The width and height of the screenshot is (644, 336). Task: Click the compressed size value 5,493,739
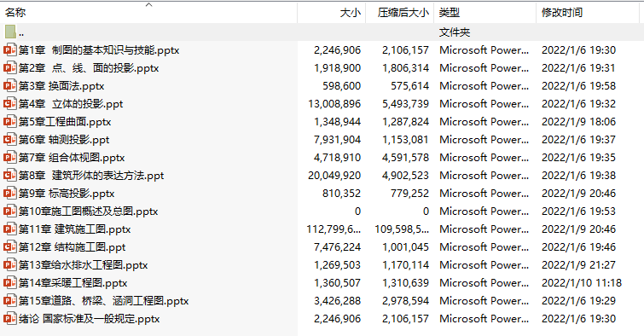pyautogui.click(x=406, y=104)
